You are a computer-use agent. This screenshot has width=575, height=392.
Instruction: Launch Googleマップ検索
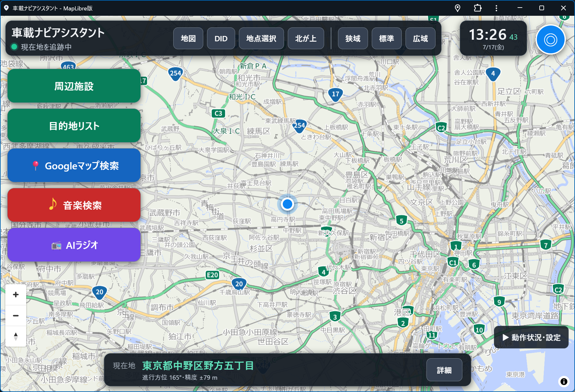(x=74, y=166)
